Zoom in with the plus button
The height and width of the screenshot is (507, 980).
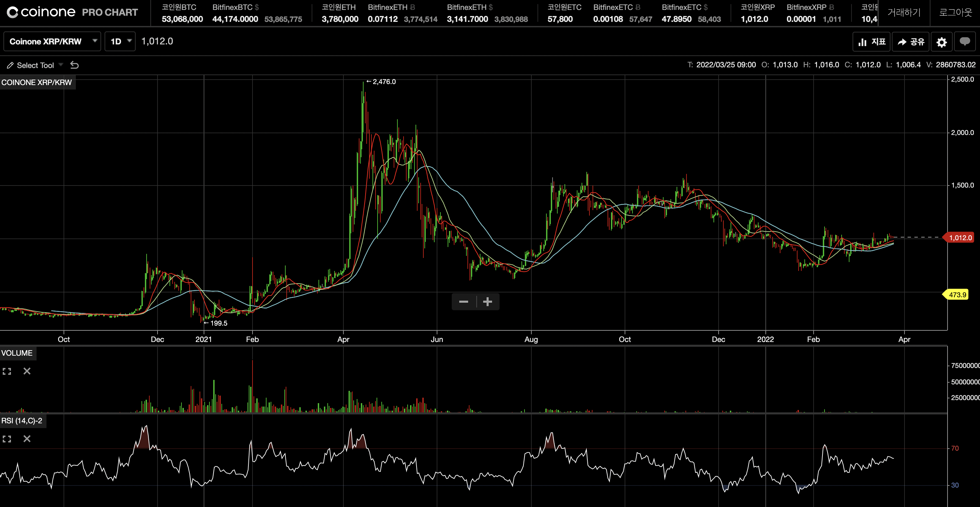pyautogui.click(x=487, y=302)
